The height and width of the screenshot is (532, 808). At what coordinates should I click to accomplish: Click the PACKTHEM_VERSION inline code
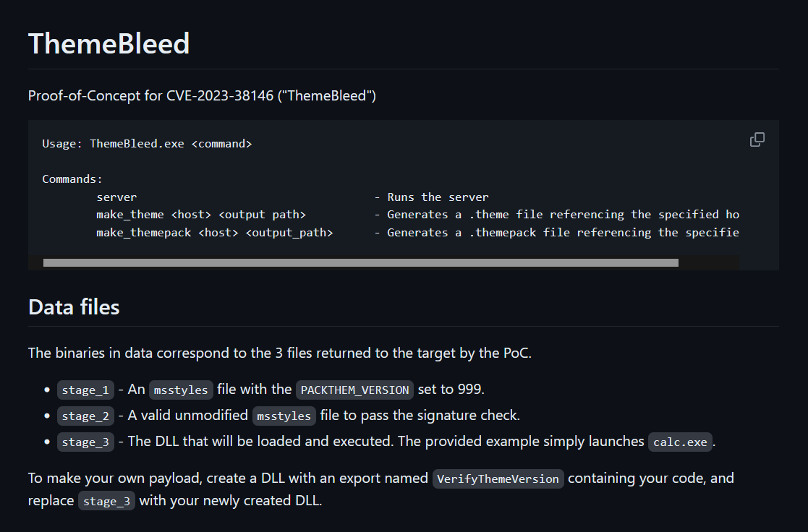click(354, 390)
